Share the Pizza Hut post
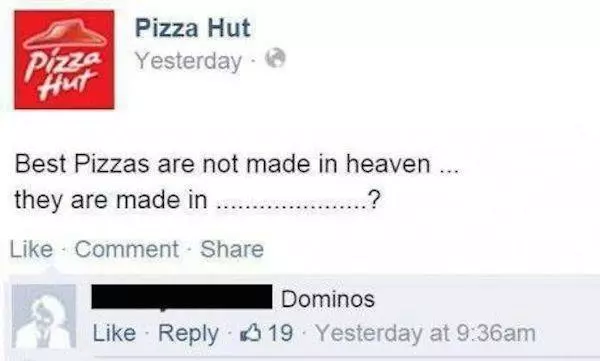Screen dimensions: 600x361 [232, 249]
